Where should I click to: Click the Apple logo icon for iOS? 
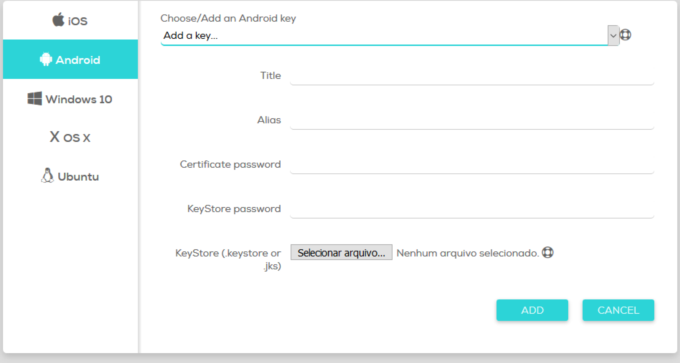tap(59, 20)
